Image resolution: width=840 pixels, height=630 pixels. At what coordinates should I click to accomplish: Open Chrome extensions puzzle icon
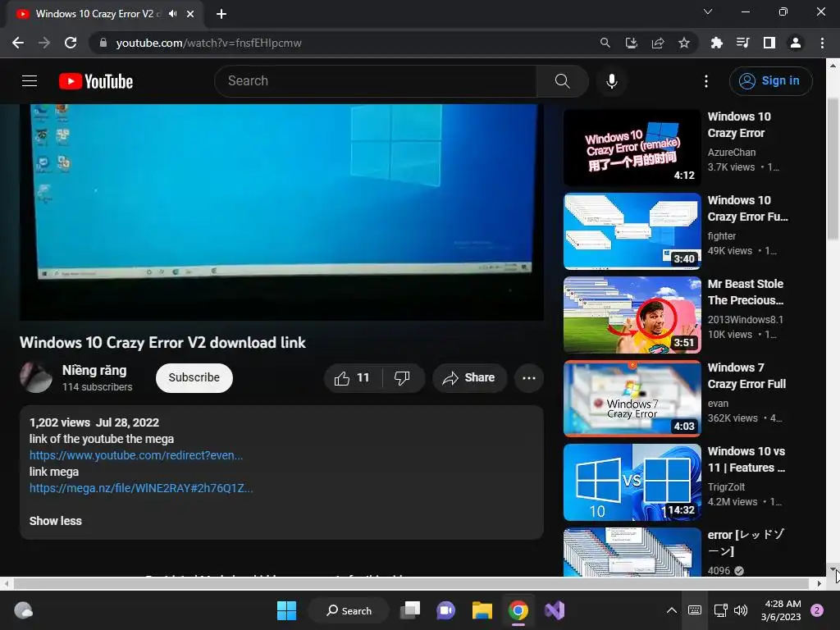click(716, 43)
